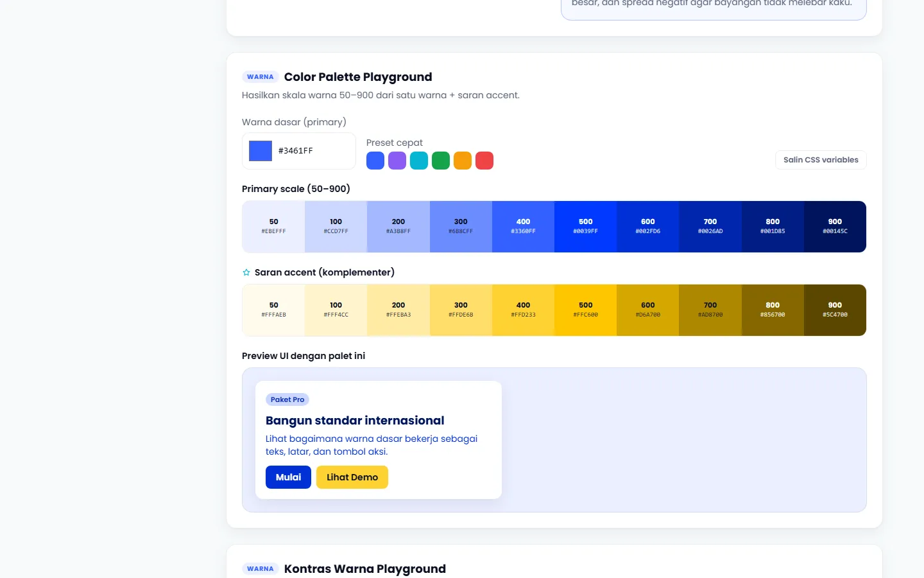
Task: Select accent swatch 600 #D6A700
Action: tap(648, 310)
